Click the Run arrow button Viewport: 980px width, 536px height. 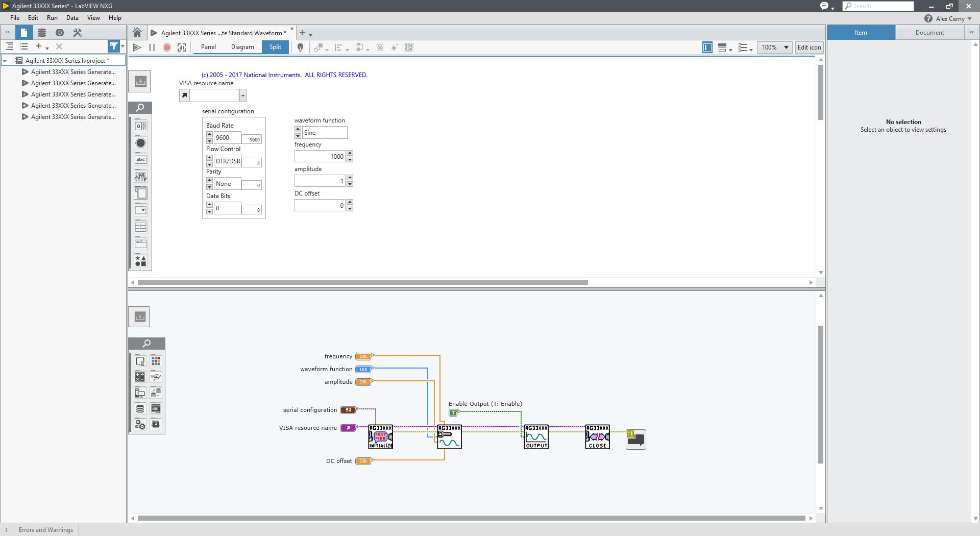click(137, 47)
